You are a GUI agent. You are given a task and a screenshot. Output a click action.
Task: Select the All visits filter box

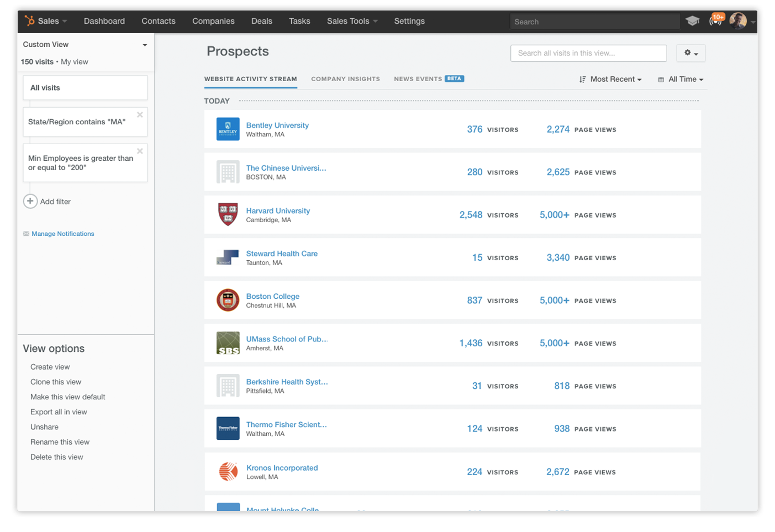85,87
